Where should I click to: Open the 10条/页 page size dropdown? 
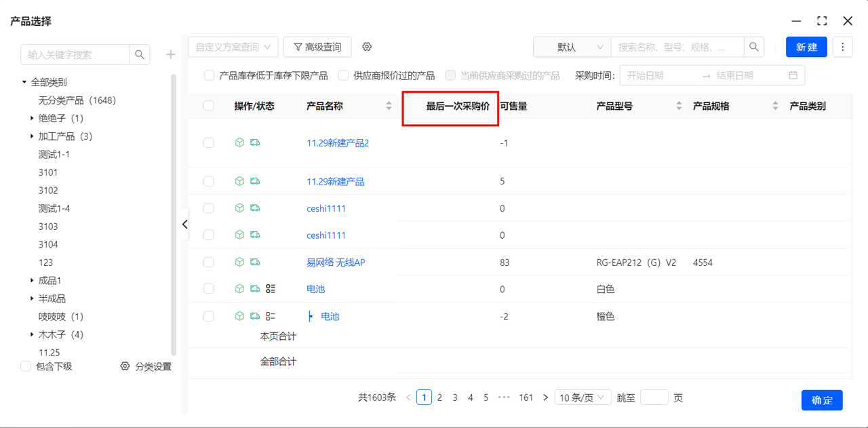(583, 397)
